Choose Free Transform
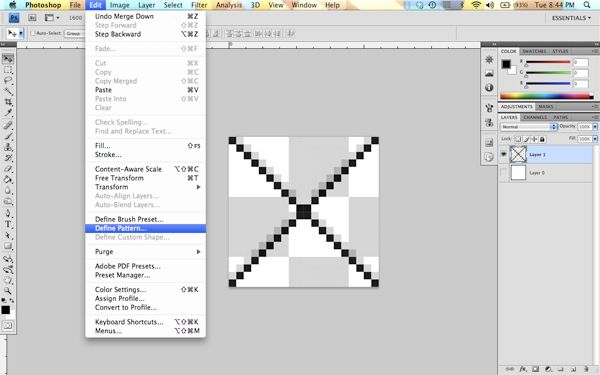Image resolution: width=600 pixels, height=375 pixels. [x=145, y=178]
